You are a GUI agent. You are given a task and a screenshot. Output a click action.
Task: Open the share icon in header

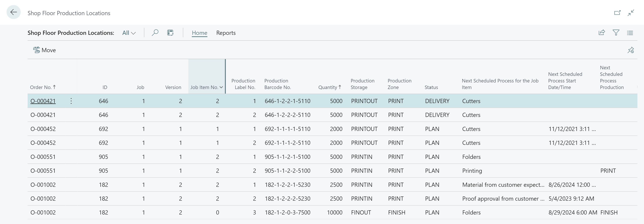click(602, 32)
